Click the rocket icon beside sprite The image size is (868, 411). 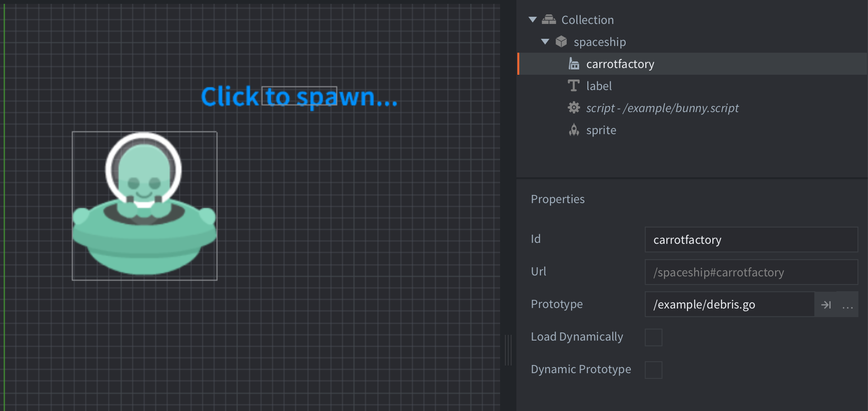pos(573,130)
